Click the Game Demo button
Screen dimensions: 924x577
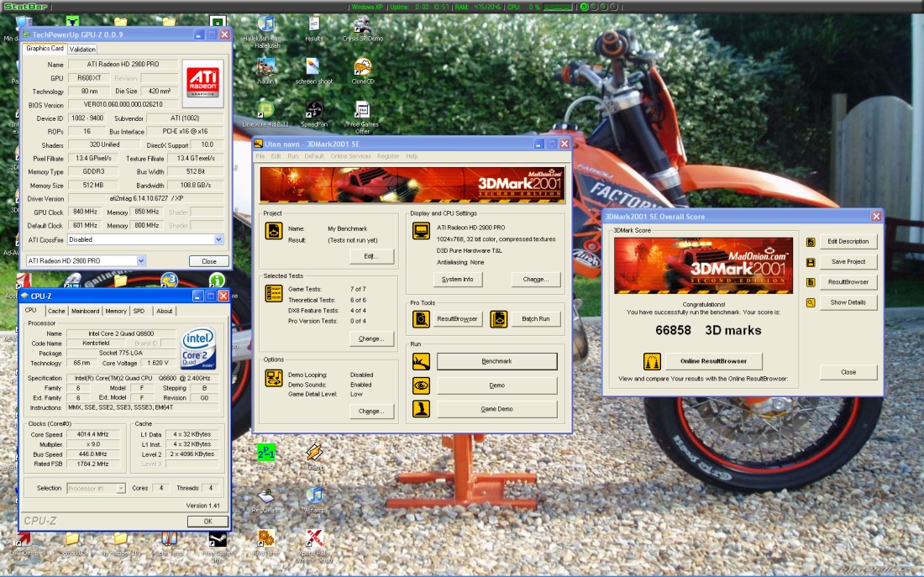(496, 409)
